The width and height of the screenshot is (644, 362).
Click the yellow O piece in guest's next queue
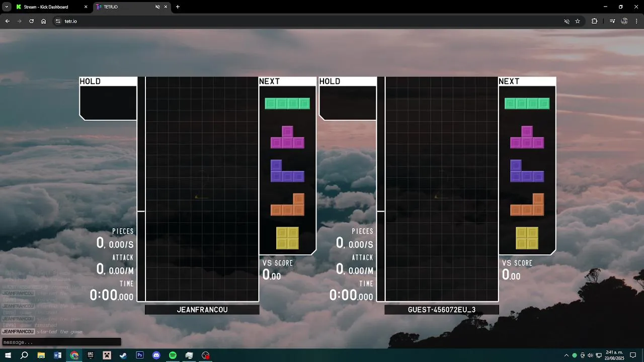click(527, 238)
